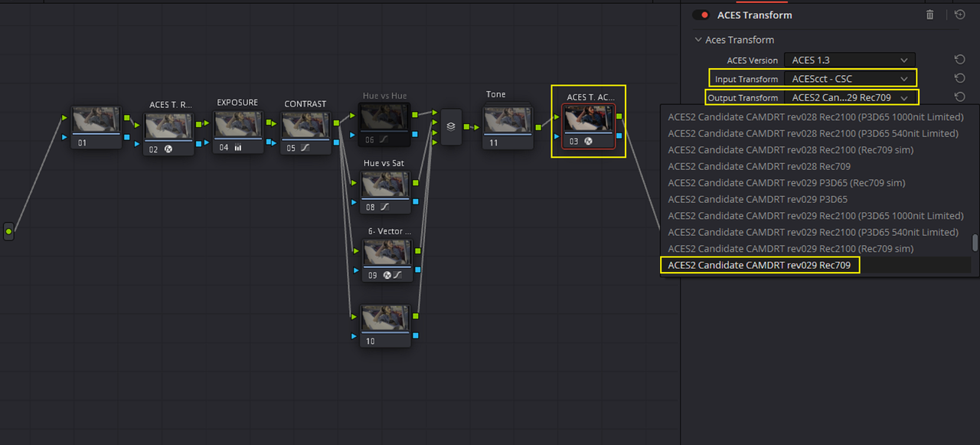Viewport: 980px width, 445px height.
Task: Toggle the ACES Transform effect enable switch
Action: [701, 15]
